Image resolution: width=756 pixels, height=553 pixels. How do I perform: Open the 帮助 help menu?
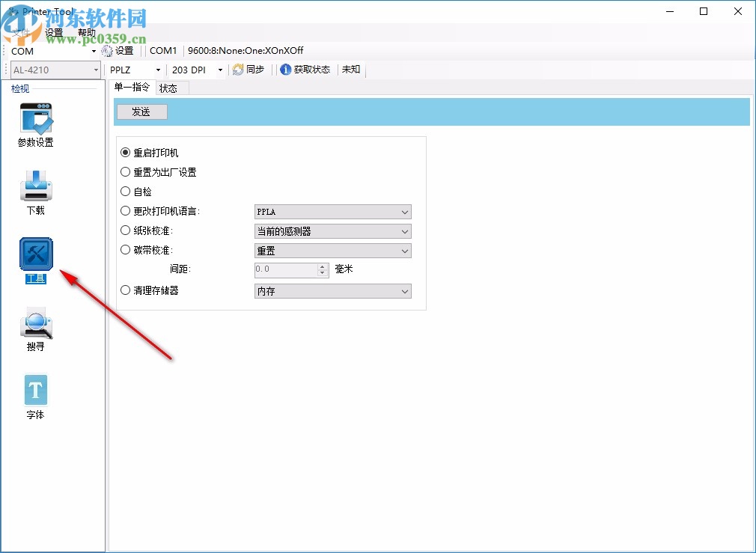coord(86,32)
